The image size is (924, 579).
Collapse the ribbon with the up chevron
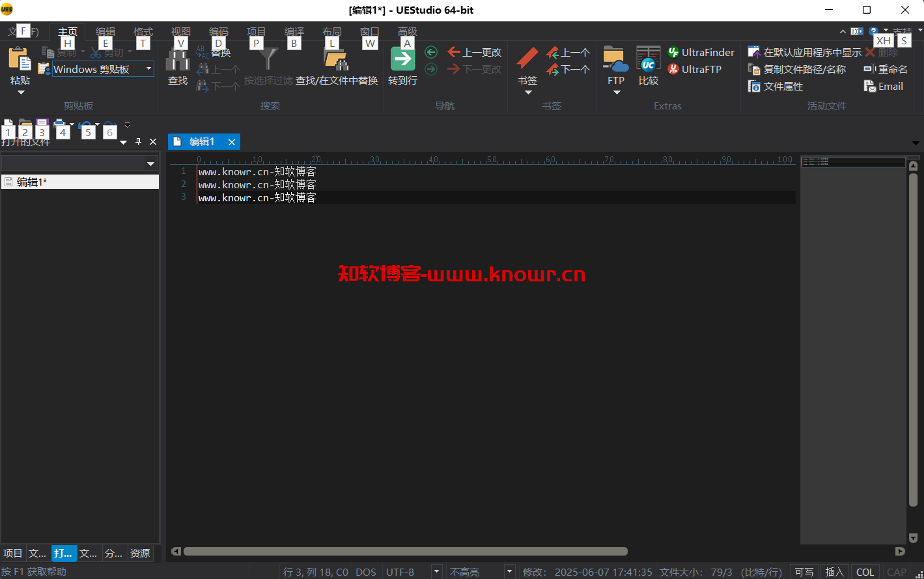tap(843, 31)
